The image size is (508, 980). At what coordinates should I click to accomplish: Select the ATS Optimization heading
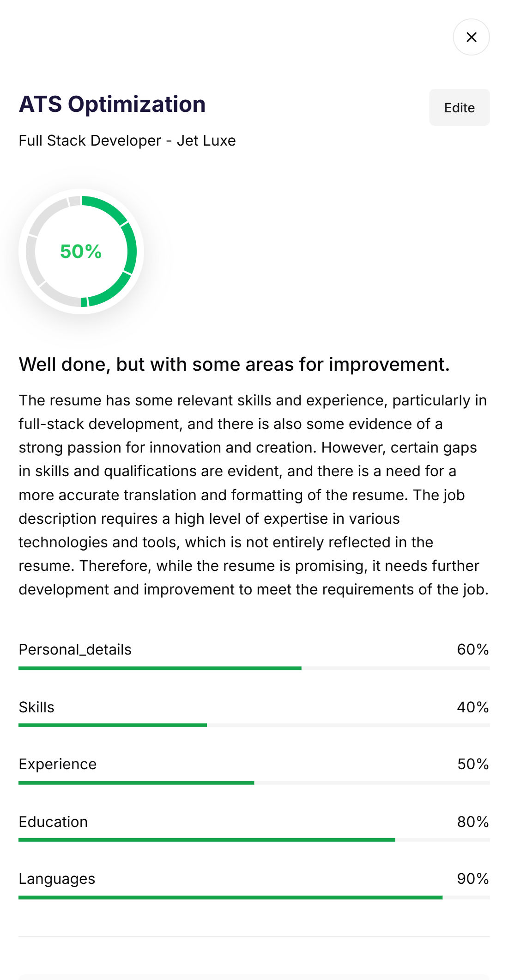coord(112,104)
